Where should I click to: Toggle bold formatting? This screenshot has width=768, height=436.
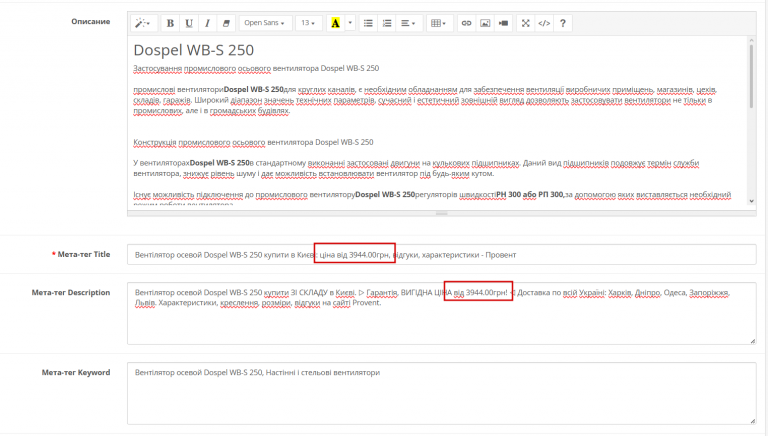pyautogui.click(x=170, y=23)
